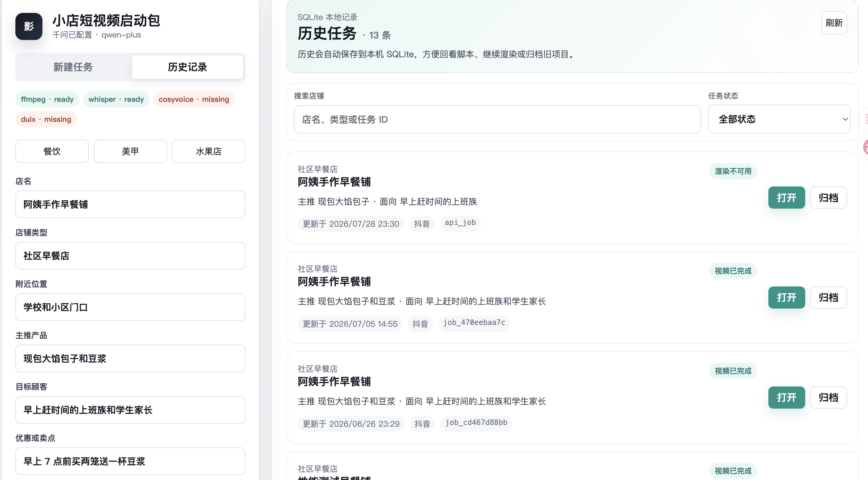Viewport: 868px width, 480px height.
Task: Click 更新于 2026/07/28 23:30 tag
Action: [x=351, y=223]
